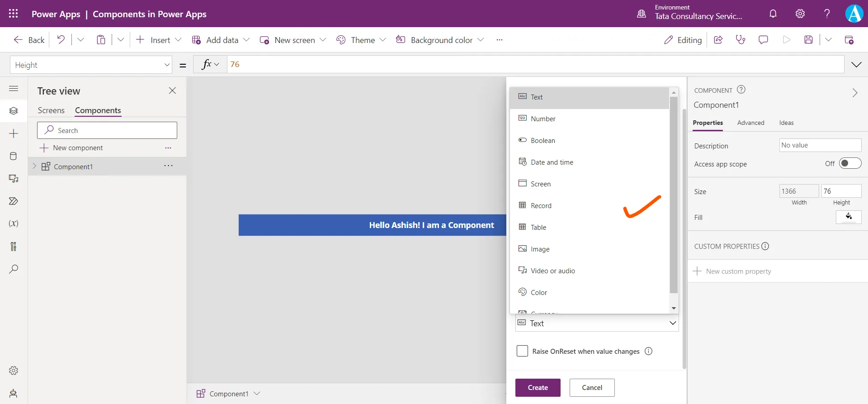
Task: Open the Insert plus icon in sidebar
Action: point(14,133)
